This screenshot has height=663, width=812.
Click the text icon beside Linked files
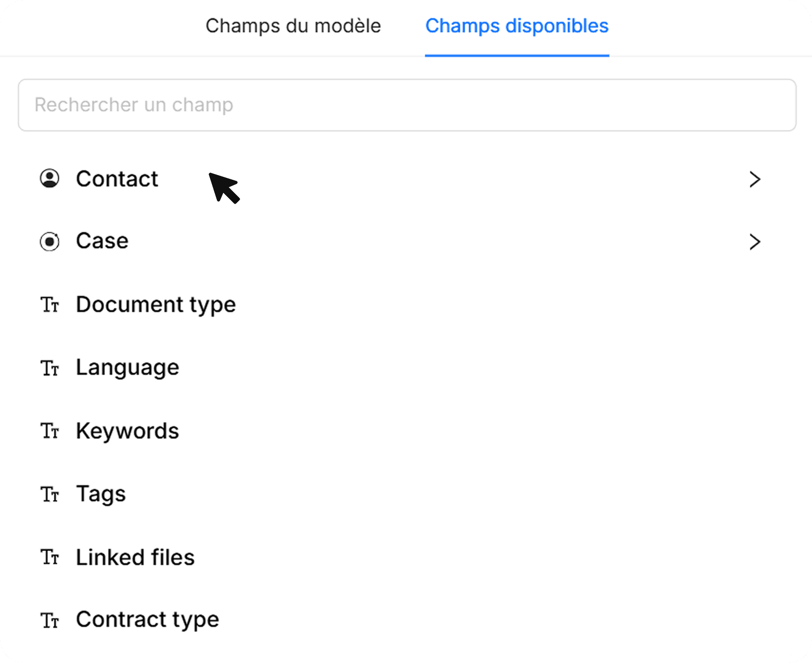click(49, 557)
